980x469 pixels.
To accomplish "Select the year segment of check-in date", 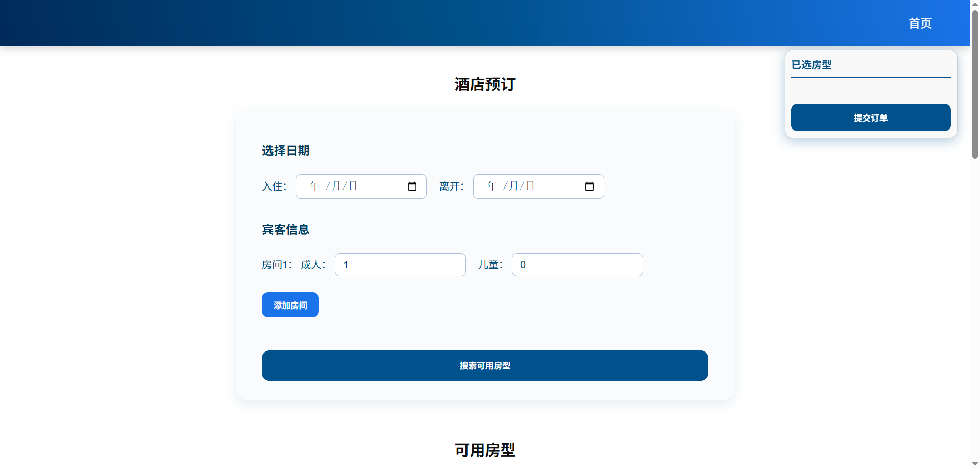I will coord(314,186).
